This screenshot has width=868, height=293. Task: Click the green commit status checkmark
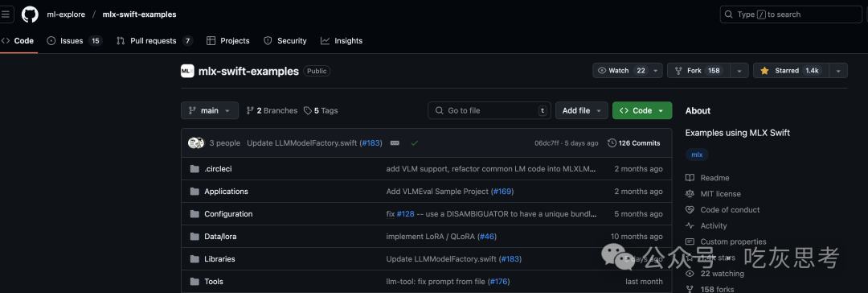414,142
